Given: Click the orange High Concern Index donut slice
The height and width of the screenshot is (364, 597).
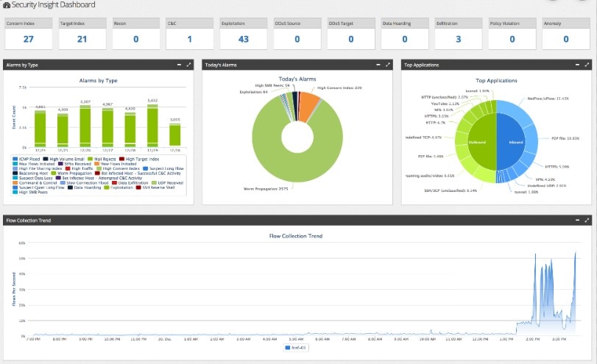Looking at the screenshot, I should point(308,106).
